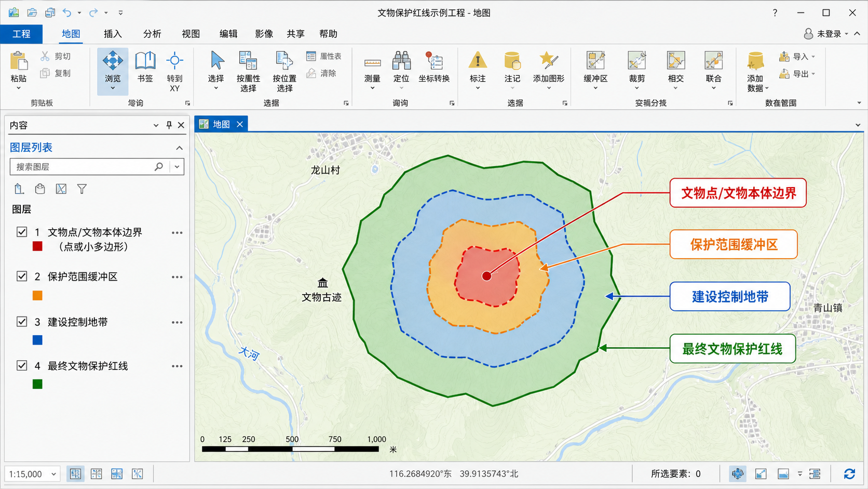Run the 联合 union tool
Screen dimensions: 868x489
click(714, 67)
